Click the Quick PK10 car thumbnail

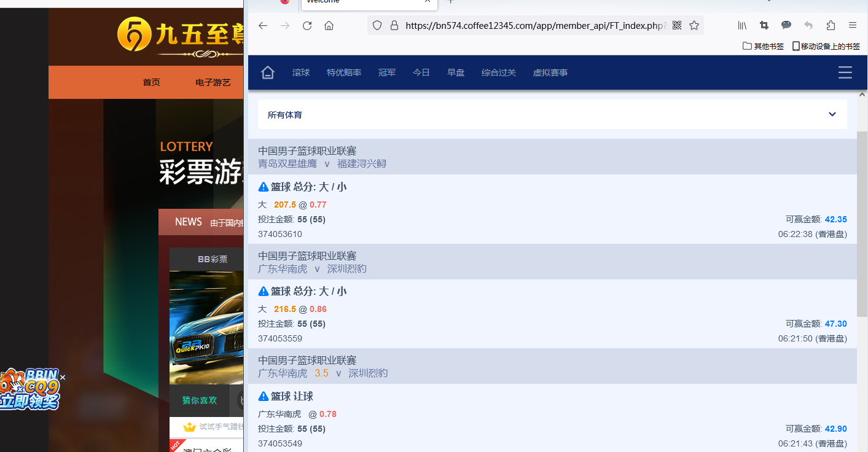pos(206,327)
